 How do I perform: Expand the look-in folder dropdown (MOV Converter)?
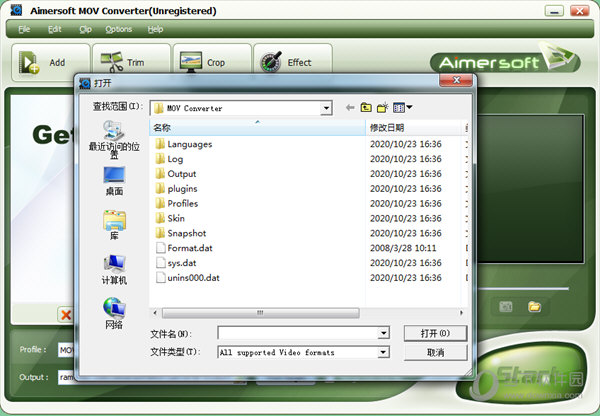(x=326, y=108)
